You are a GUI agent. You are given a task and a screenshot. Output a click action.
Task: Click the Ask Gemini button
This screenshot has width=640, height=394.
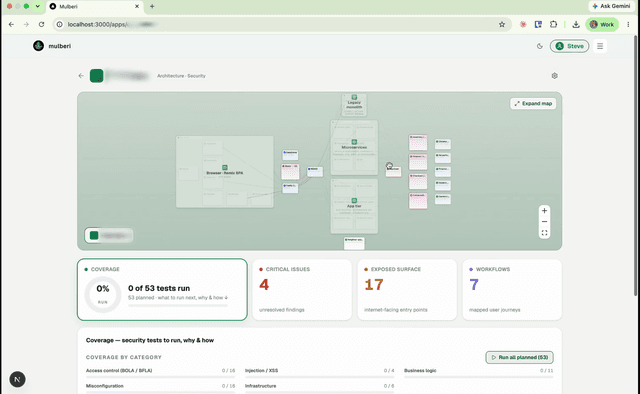click(611, 6)
